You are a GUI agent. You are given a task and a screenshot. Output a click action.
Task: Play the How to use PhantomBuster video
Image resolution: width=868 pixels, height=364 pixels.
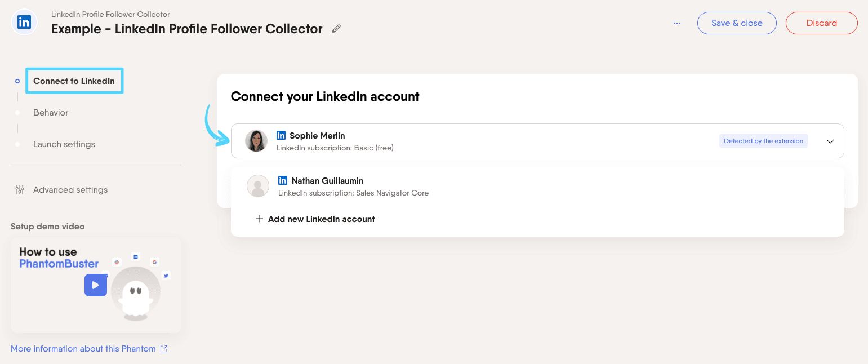[x=96, y=285]
